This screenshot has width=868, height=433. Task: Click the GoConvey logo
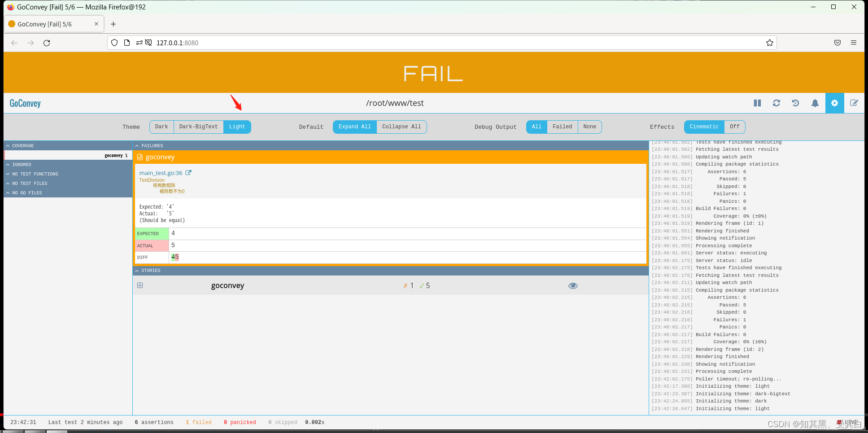click(x=25, y=103)
